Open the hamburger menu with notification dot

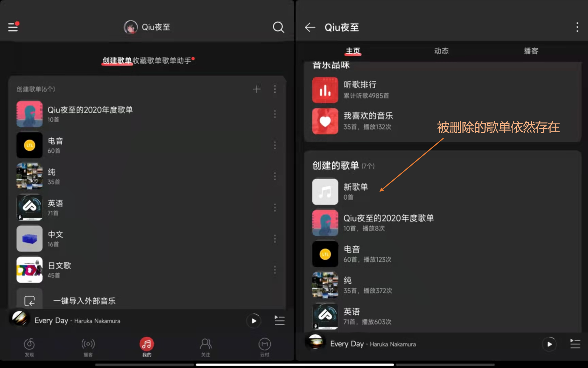click(x=13, y=27)
